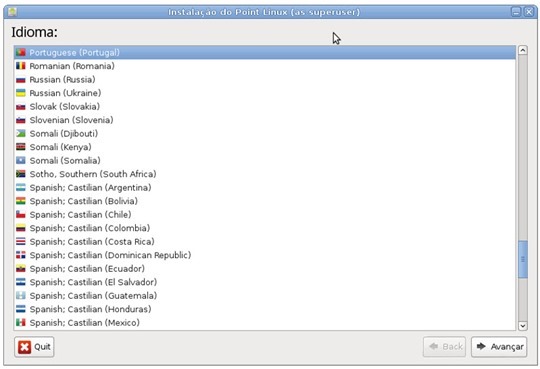
Task: Click the Mexico flag icon
Action: pos(21,322)
